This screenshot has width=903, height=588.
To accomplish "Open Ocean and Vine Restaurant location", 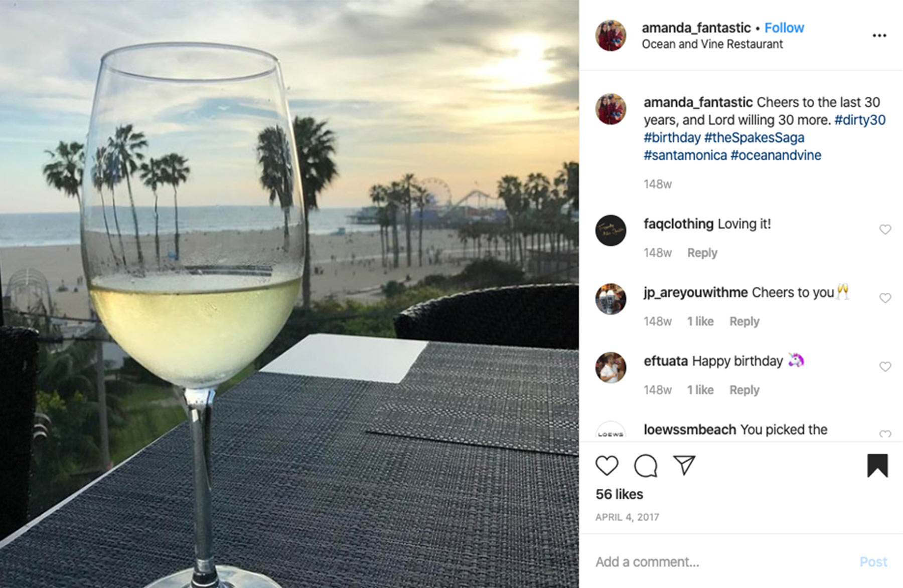I will (x=712, y=44).
